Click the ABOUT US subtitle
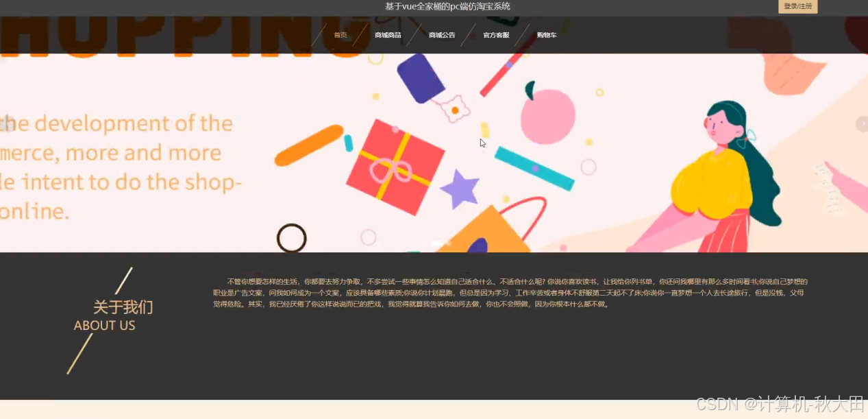 105,326
